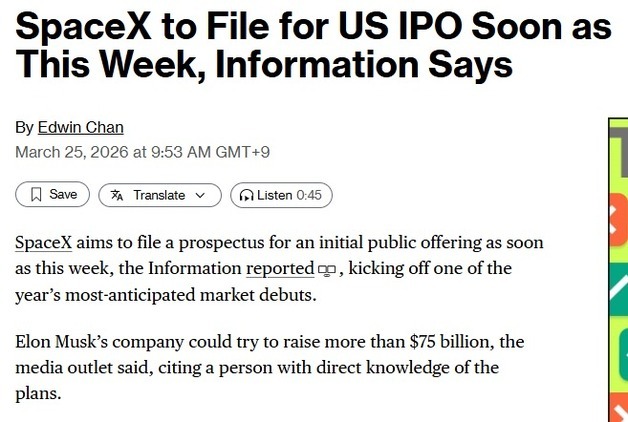
Task: Click the bookmark icon in the Save button
Action: tap(36, 195)
